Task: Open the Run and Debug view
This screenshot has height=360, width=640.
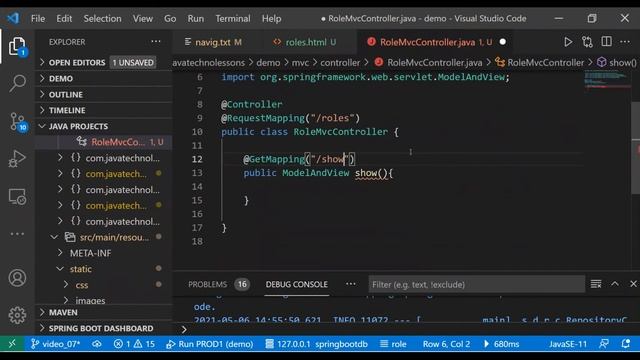Action: [x=17, y=159]
